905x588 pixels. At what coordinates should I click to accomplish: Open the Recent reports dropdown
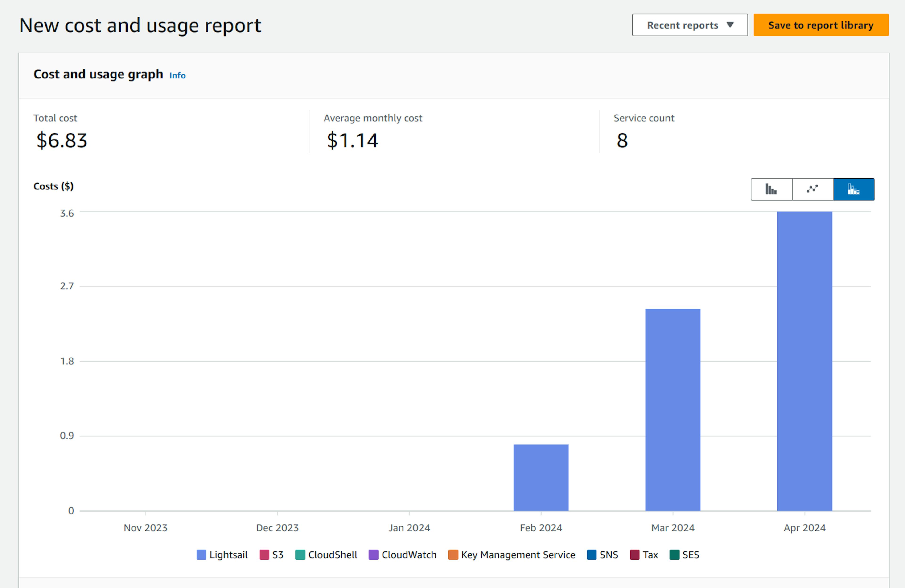pyautogui.click(x=690, y=25)
